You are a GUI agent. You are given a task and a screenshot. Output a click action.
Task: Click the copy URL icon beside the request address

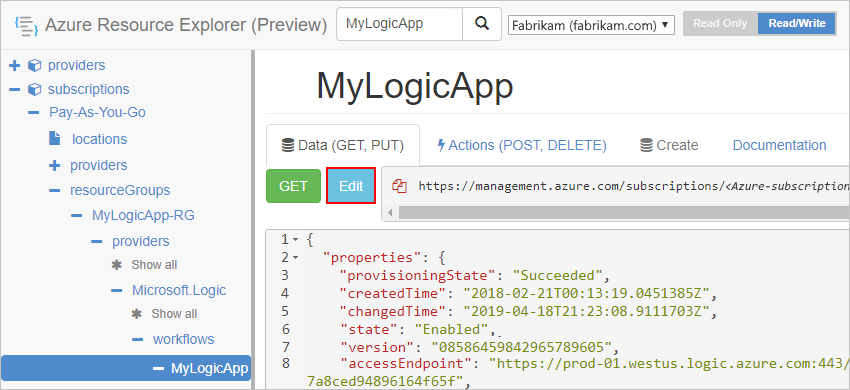click(400, 187)
